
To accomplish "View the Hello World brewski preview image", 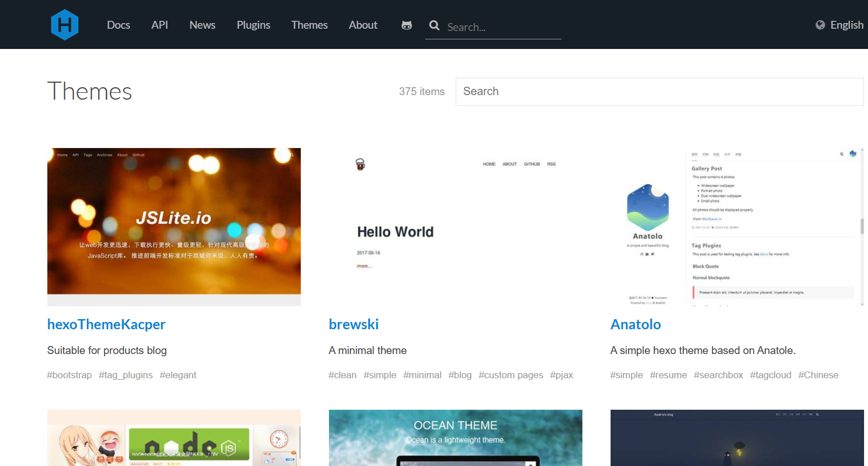I will (x=455, y=226).
